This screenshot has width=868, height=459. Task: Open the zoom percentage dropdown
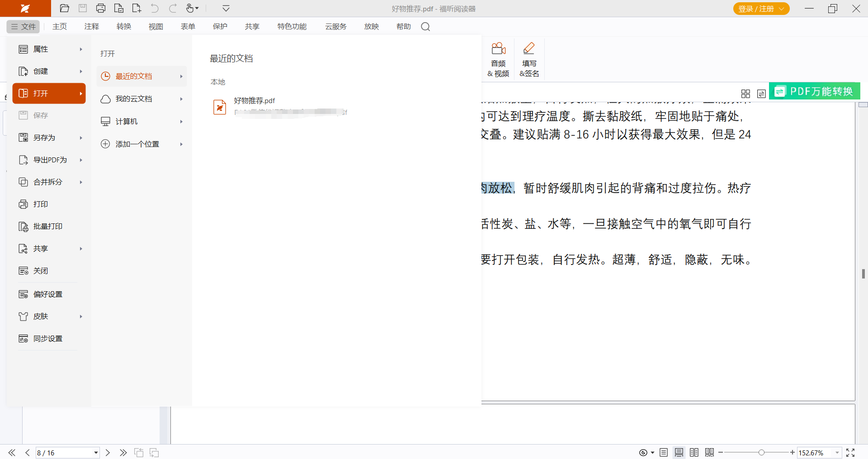837,453
